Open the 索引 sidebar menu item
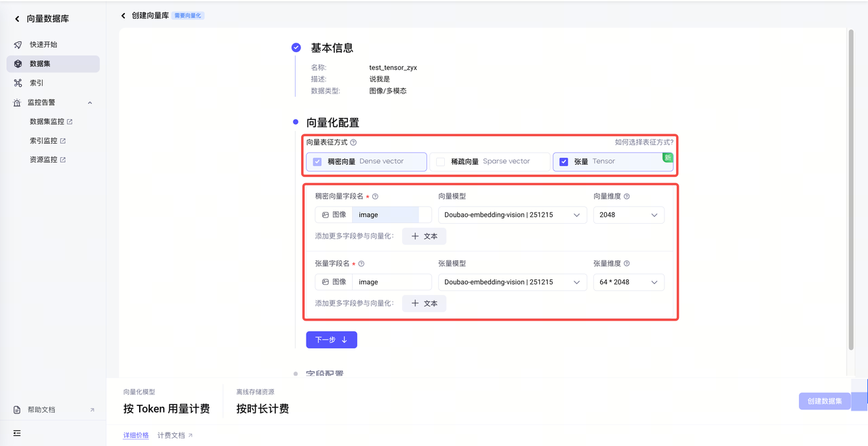This screenshot has height=446, width=868. (53, 83)
